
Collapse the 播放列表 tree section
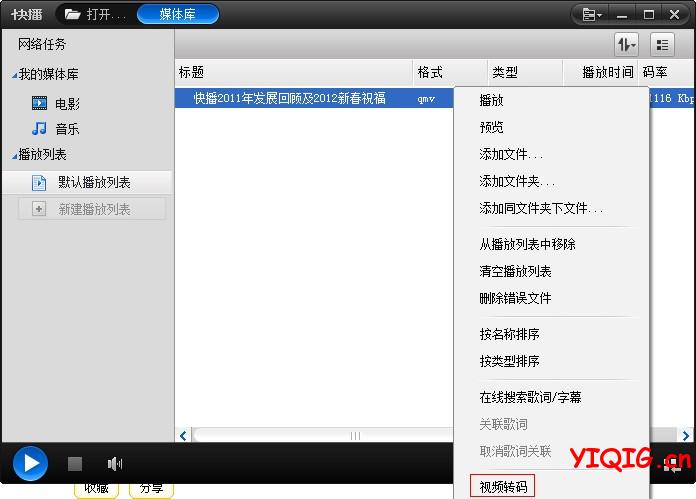pos(15,155)
